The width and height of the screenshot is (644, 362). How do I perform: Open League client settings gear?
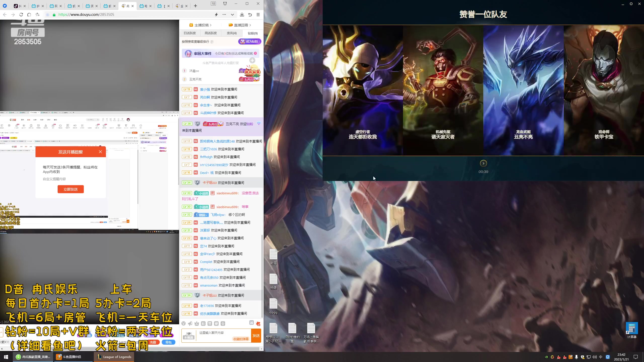point(631,4)
